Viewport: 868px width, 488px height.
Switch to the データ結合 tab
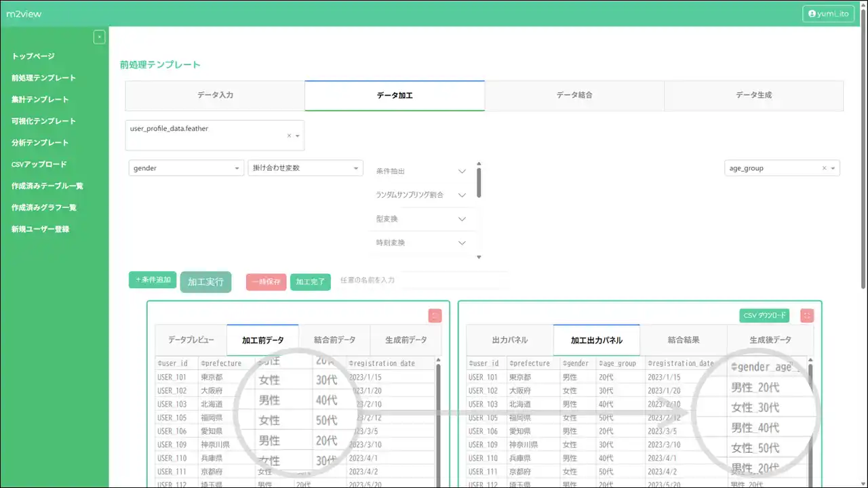coord(574,96)
